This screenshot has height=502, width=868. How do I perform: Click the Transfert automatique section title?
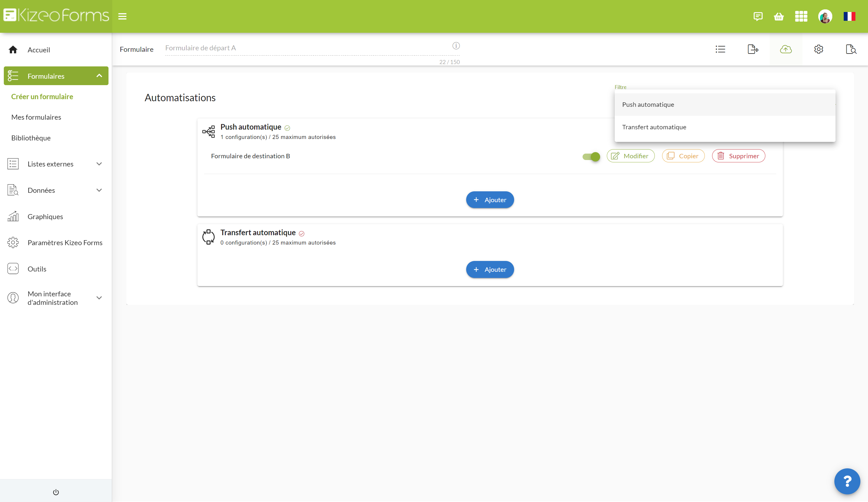tap(258, 233)
